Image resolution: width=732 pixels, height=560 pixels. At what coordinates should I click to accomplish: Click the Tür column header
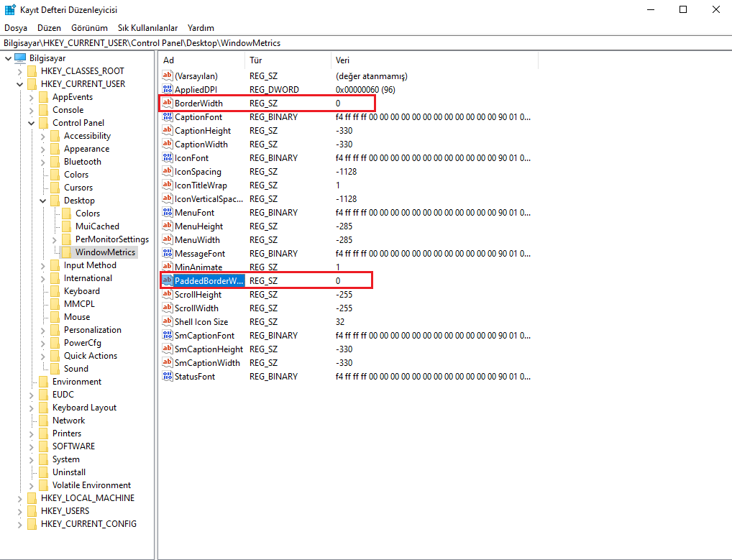point(288,60)
